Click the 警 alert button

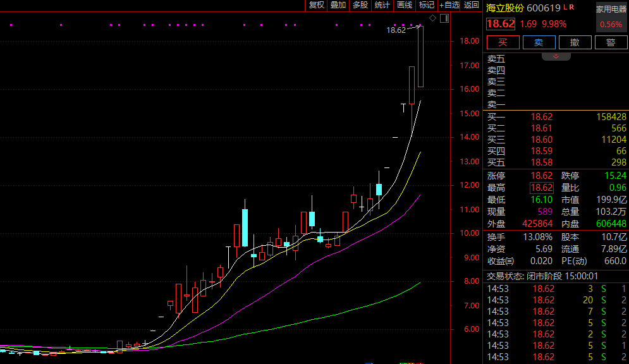[x=611, y=42]
